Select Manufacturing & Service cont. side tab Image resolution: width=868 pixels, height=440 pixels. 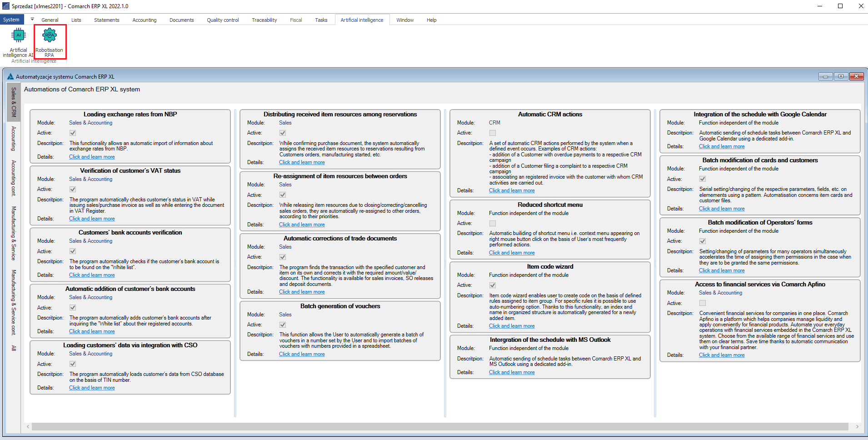point(14,302)
